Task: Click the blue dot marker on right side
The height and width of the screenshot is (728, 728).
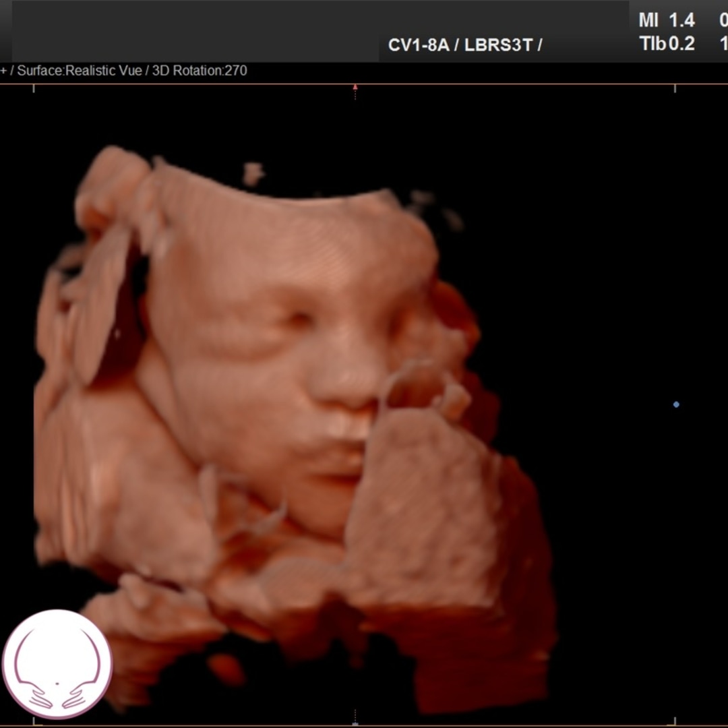Action: click(x=676, y=404)
